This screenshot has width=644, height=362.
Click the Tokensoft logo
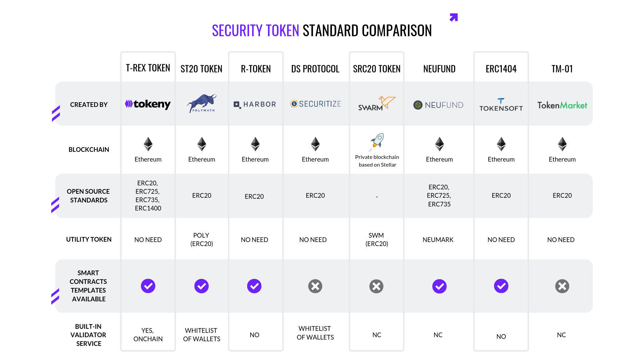501,105
